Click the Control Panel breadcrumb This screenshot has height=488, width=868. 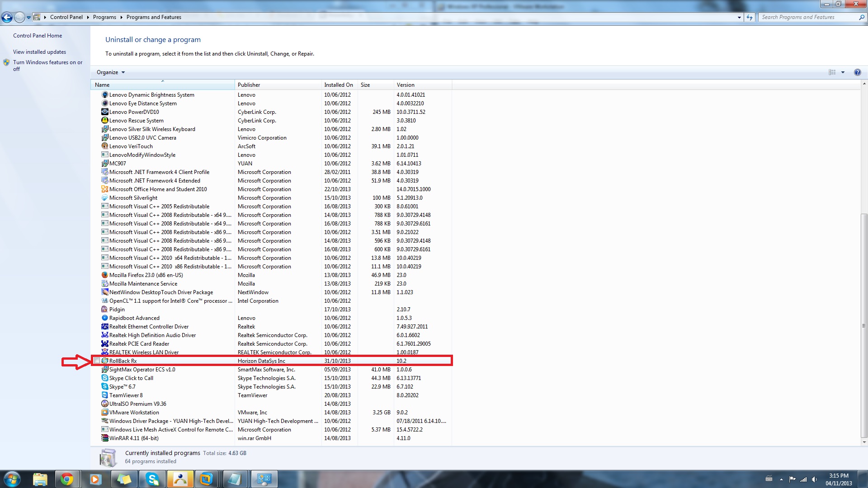click(x=66, y=17)
